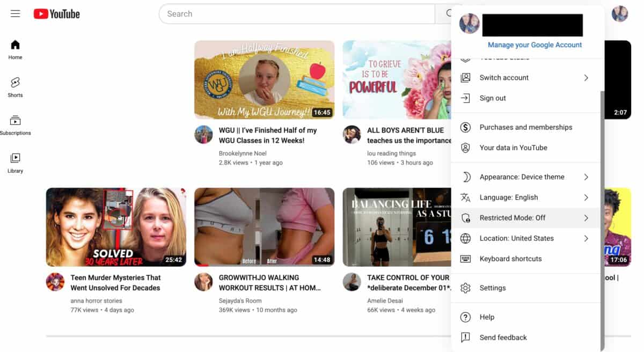
Task: Click the search magnifier button
Action: click(x=450, y=14)
